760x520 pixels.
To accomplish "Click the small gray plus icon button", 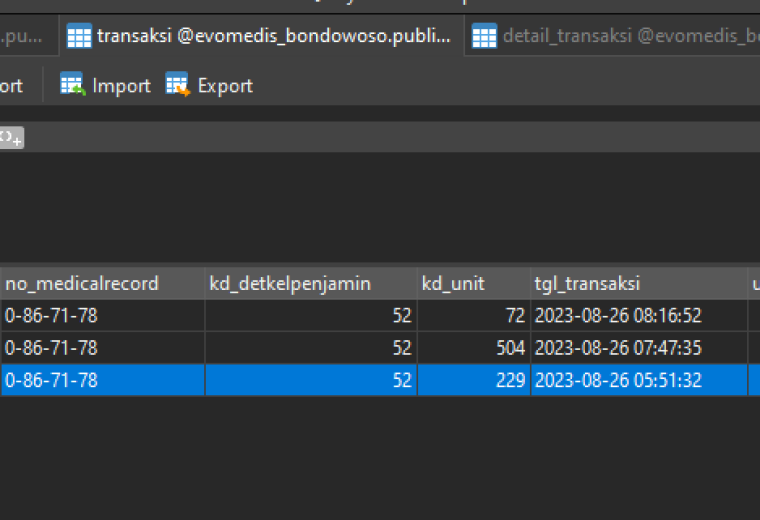I will pos(12,138).
